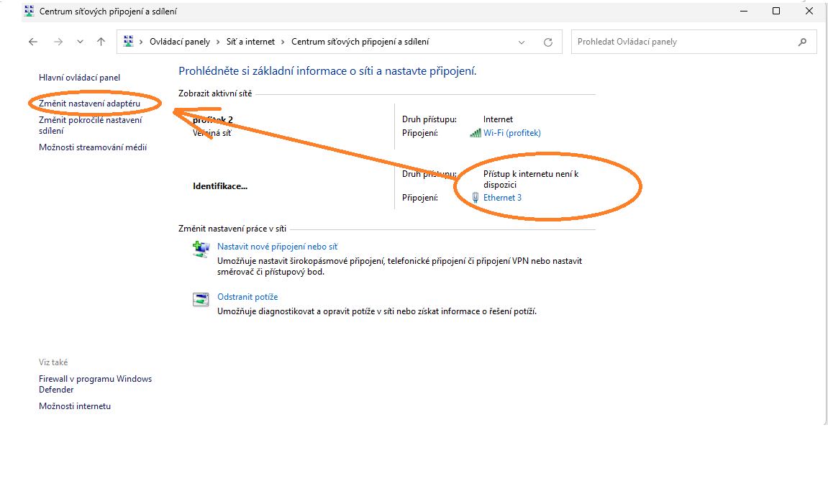The height and width of the screenshot is (504, 828).
Task: Refresh the page with the reload icon
Action: [548, 42]
